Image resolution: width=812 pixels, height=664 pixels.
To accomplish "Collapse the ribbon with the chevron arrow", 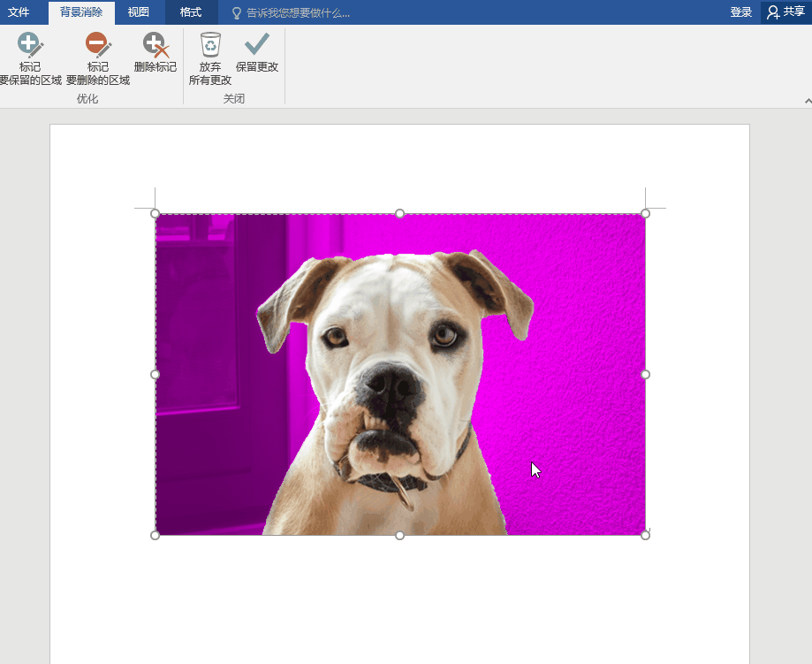I will (x=808, y=101).
